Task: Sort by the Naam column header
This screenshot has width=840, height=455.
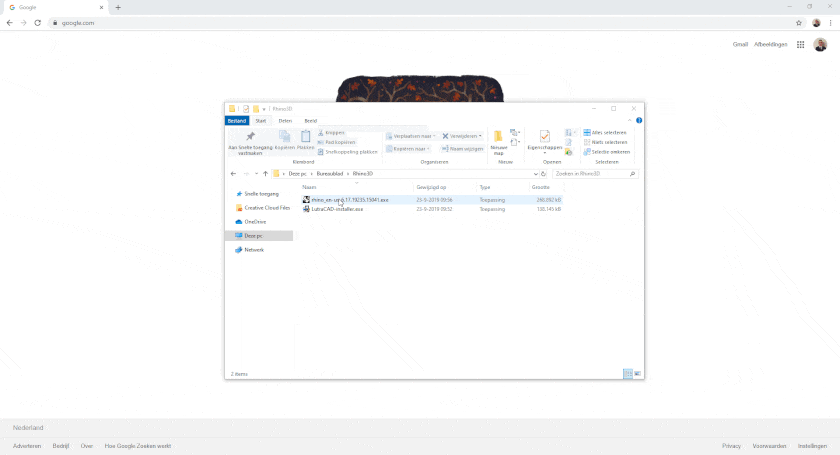Action: [x=309, y=187]
